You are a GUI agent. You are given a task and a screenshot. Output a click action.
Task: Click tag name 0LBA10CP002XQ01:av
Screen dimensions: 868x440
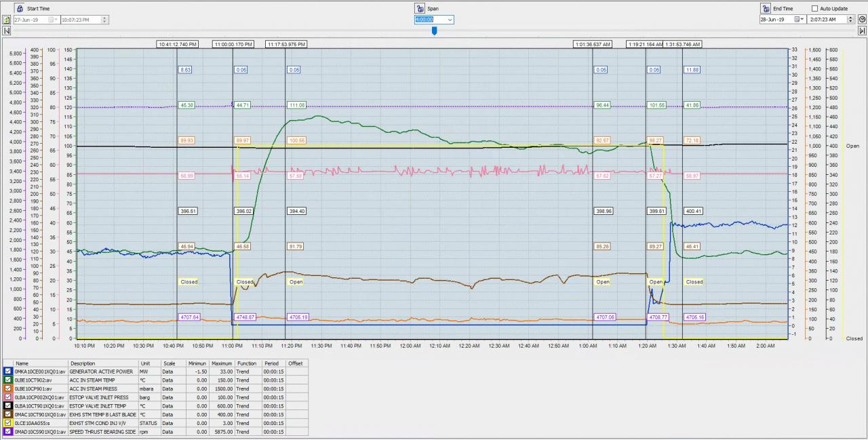coord(40,397)
